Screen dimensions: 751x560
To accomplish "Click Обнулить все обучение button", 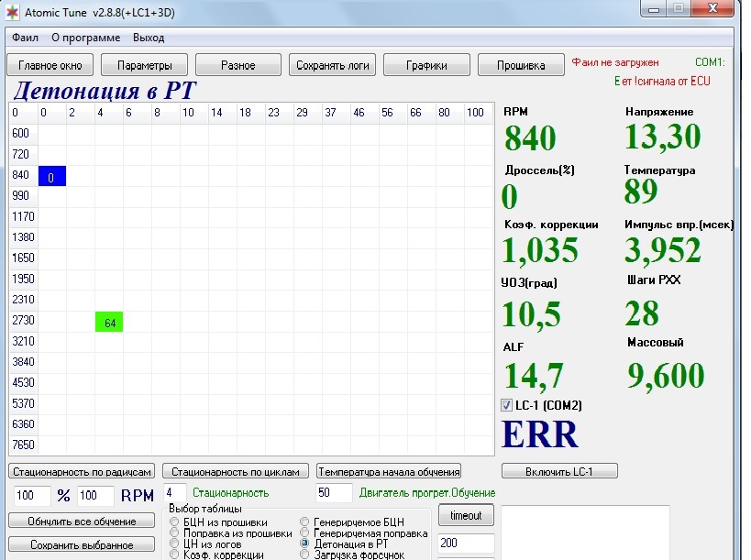I will coord(82,521).
